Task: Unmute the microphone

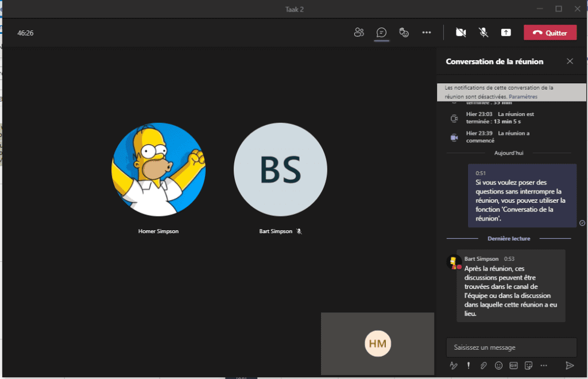Action: point(483,33)
